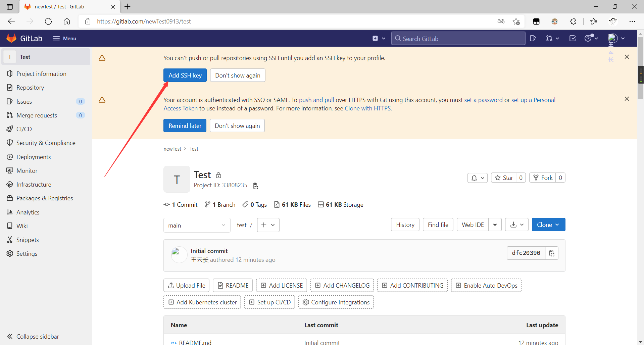Viewport: 644px width, 345px height.
Task: Click the Wiki sidebar icon
Action: (10, 226)
